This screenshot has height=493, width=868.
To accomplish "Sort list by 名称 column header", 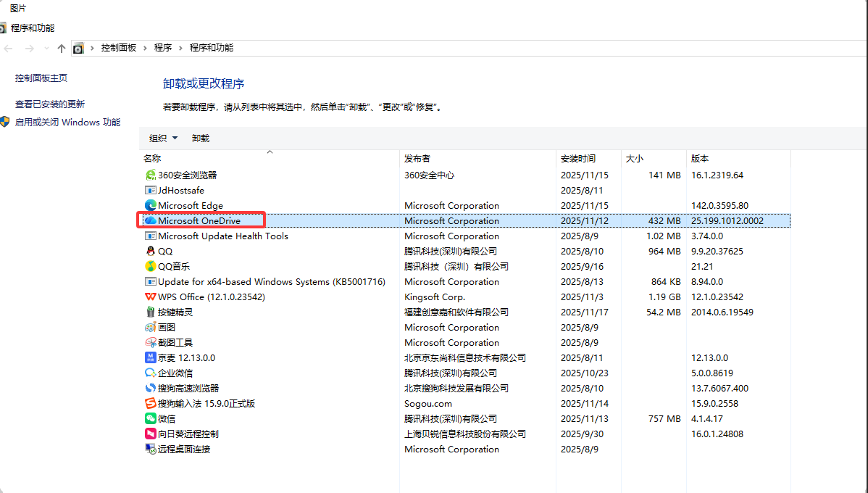I will 152,158.
